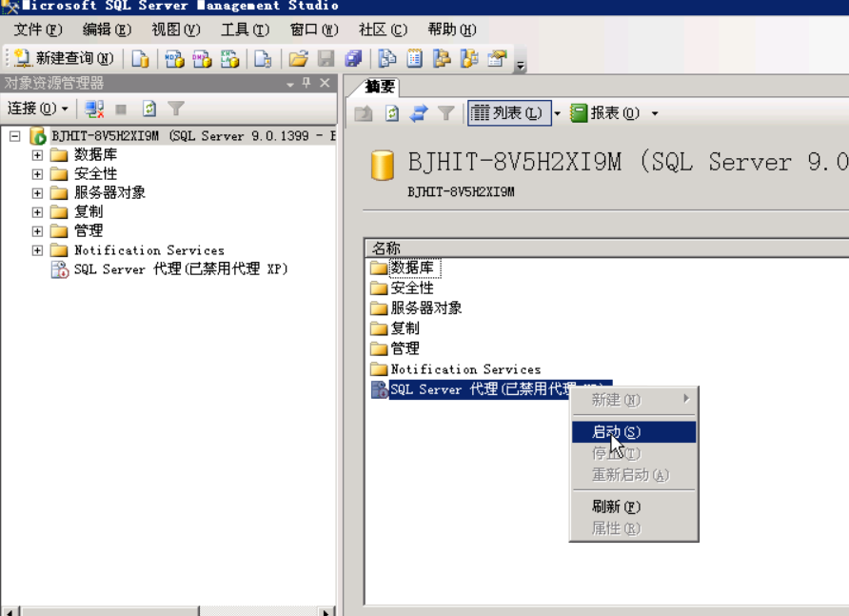This screenshot has height=616, width=849.
Task: Open the 连接 (Connect) dropdown
Action: pos(38,109)
